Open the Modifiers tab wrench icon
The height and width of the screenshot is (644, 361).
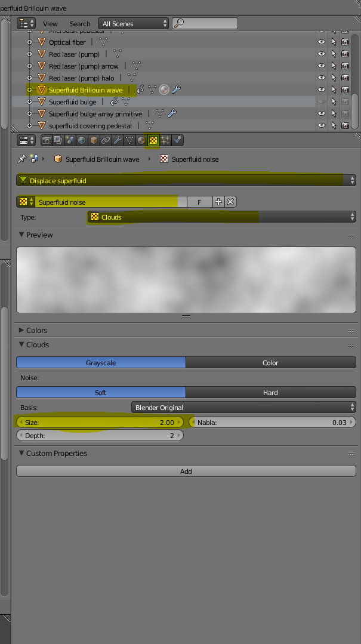click(x=118, y=140)
